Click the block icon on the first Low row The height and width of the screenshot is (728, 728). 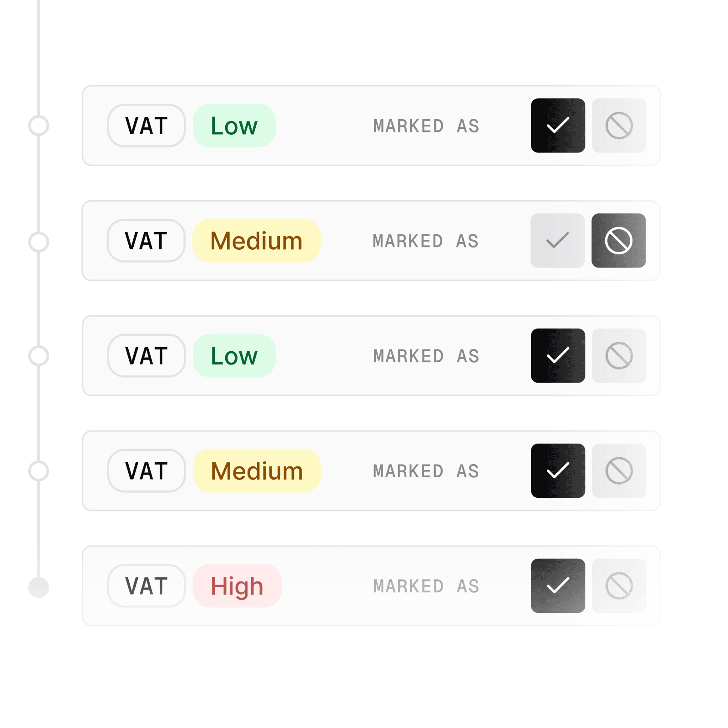pos(619,126)
